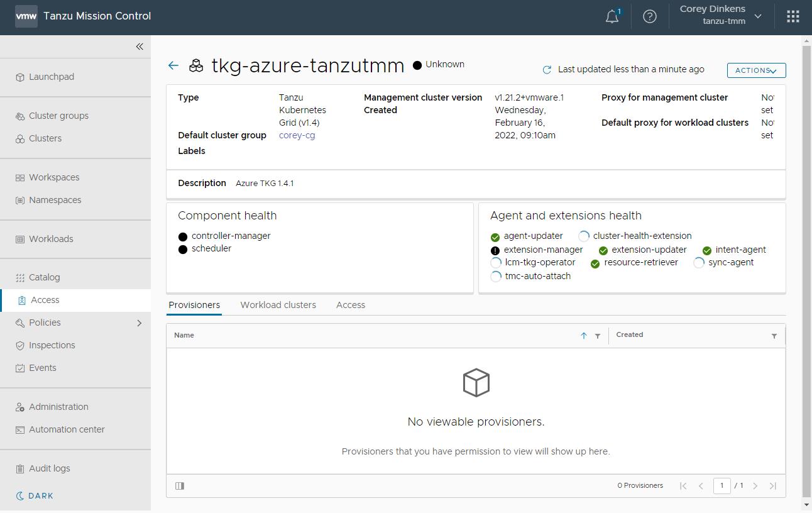This screenshot has width=812, height=513.
Task: Click the Catalog icon
Action: click(x=20, y=278)
